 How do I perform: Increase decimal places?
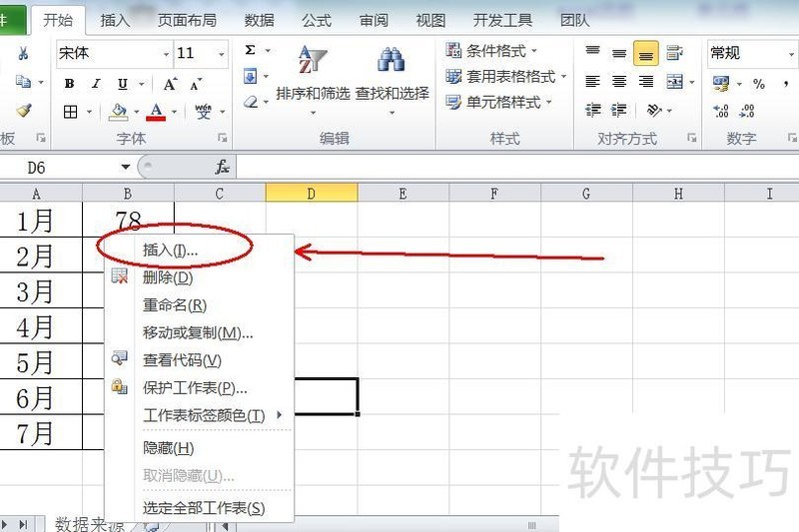coord(721,111)
